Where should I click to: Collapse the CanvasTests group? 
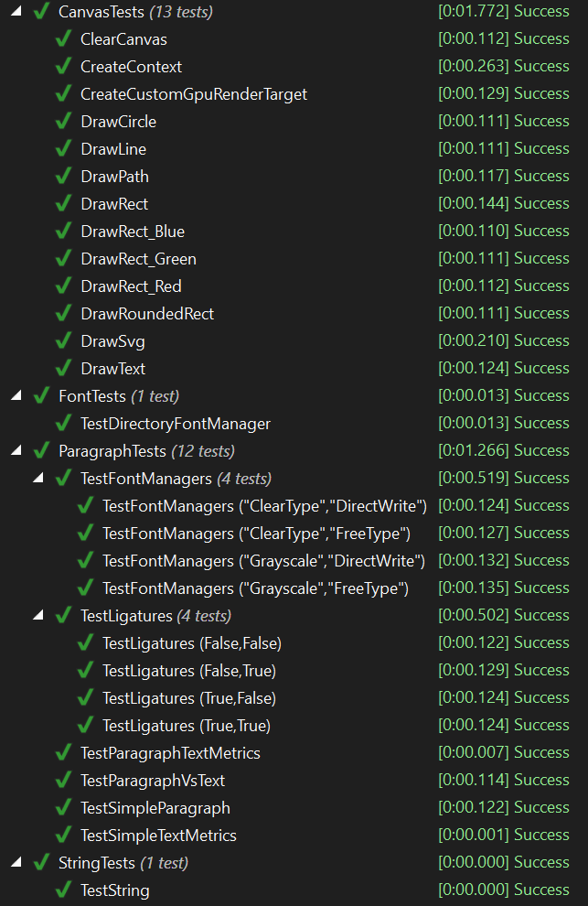coord(16,11)
